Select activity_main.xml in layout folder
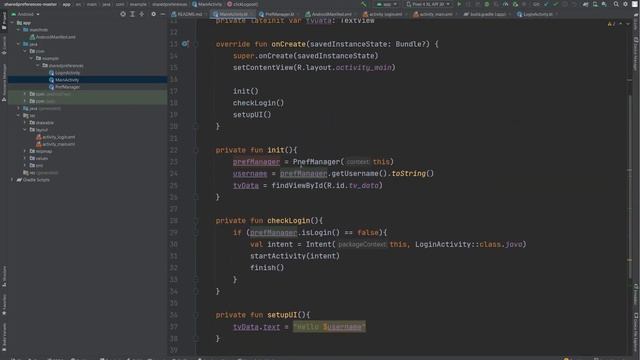The image size is (640, 360). tap(58, 144)
